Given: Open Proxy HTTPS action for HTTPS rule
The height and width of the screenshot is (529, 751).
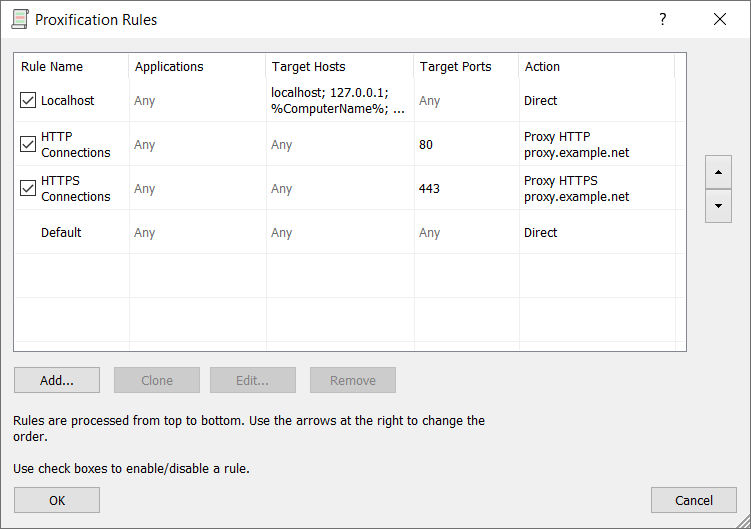Looking at the screenshot, I should (576, 189).
